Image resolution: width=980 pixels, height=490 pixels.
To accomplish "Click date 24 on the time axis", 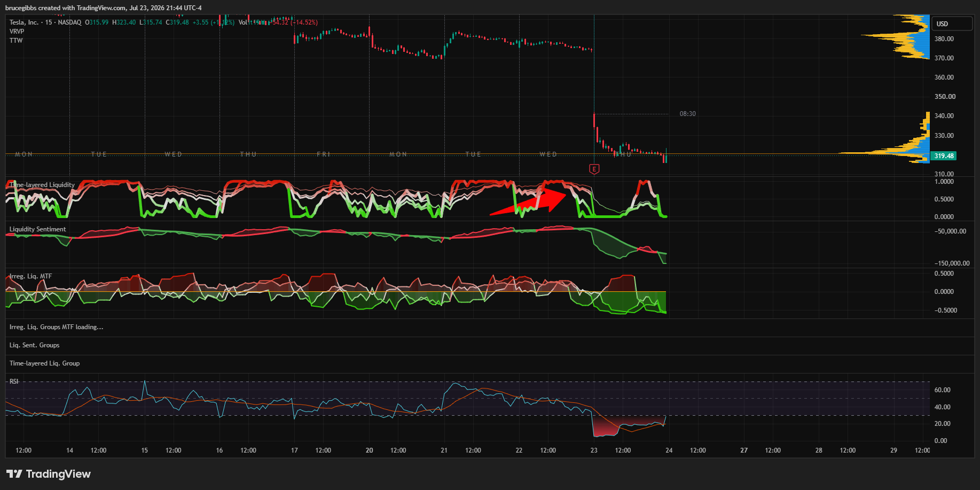I will click(x=669, y=450).
